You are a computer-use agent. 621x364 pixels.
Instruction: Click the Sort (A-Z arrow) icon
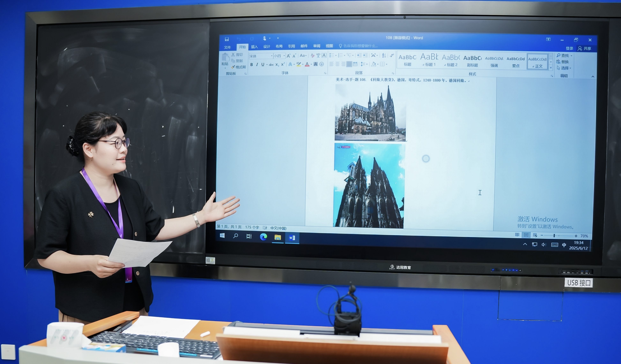(x=384, y=55)
